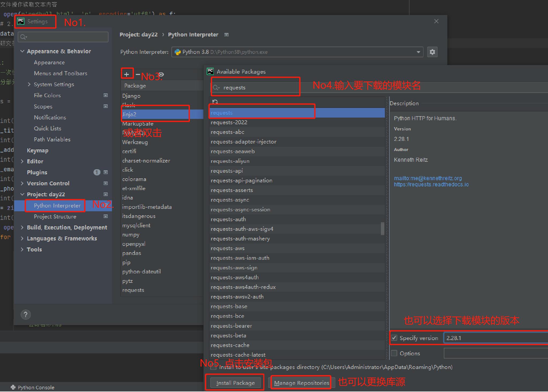Open the requests.readthedocs.io link

pyautogui.click(x=431, y=184)
